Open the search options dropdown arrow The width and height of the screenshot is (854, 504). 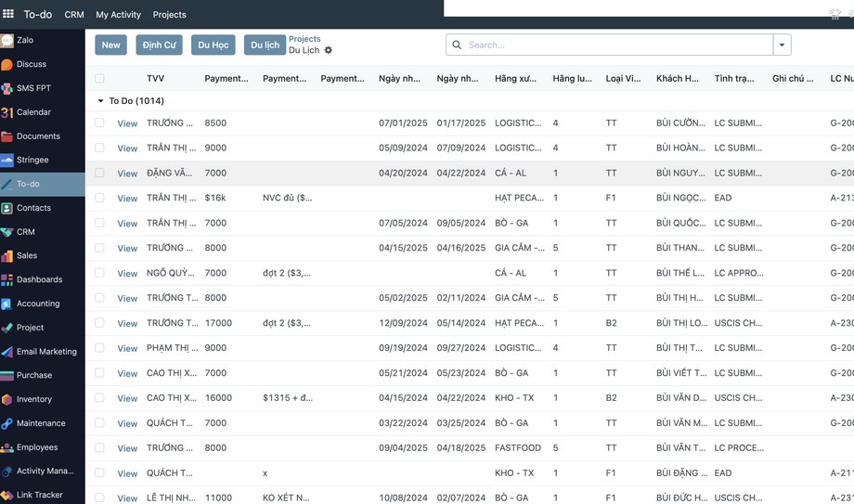pyautogui.click(x=782, y=45)
